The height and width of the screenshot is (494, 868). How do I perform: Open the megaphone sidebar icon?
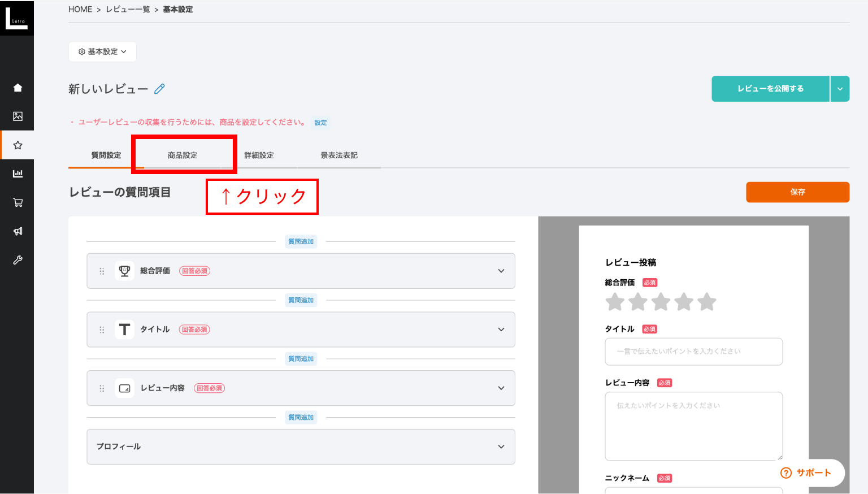point(18,231)
